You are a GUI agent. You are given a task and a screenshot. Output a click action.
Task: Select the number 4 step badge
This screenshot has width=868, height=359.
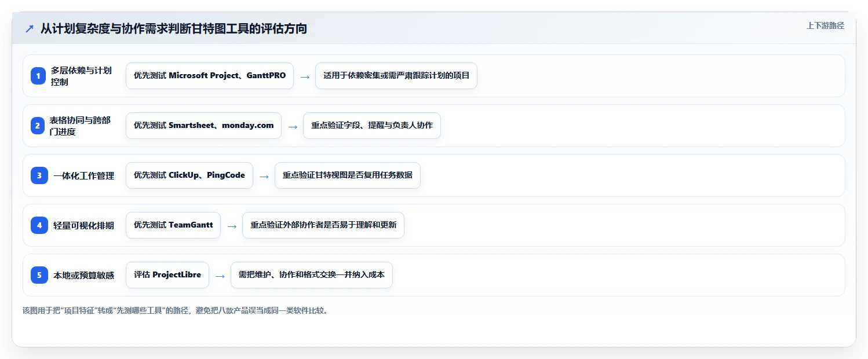point(39,225)
